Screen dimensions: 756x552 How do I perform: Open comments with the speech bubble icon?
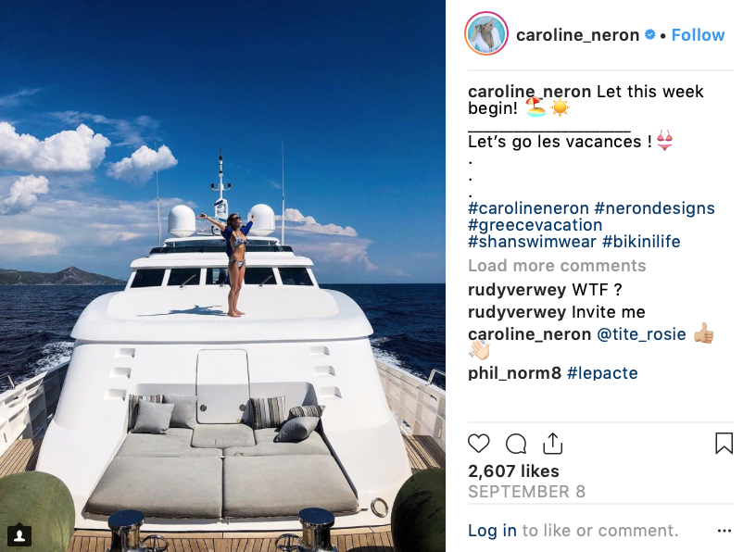point(515,444)
